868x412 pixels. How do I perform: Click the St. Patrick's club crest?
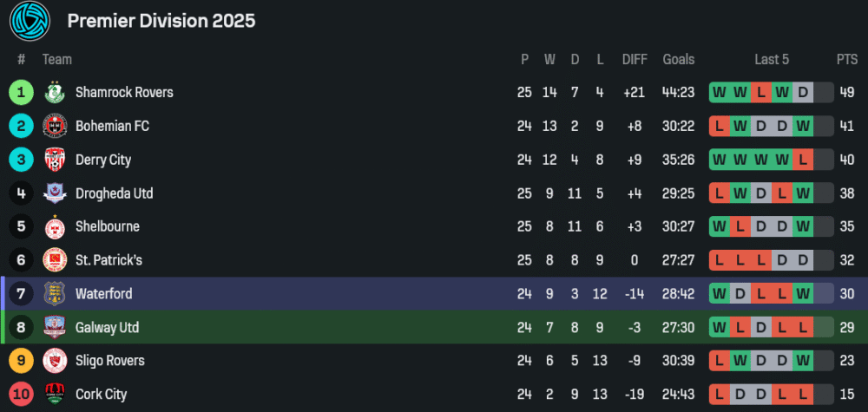(55, 260)
